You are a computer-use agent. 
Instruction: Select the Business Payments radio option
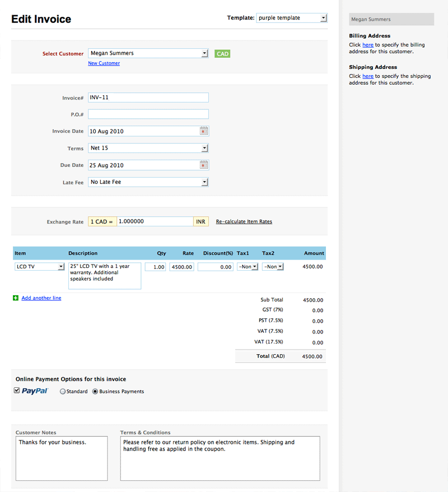(x=95, y=392)
